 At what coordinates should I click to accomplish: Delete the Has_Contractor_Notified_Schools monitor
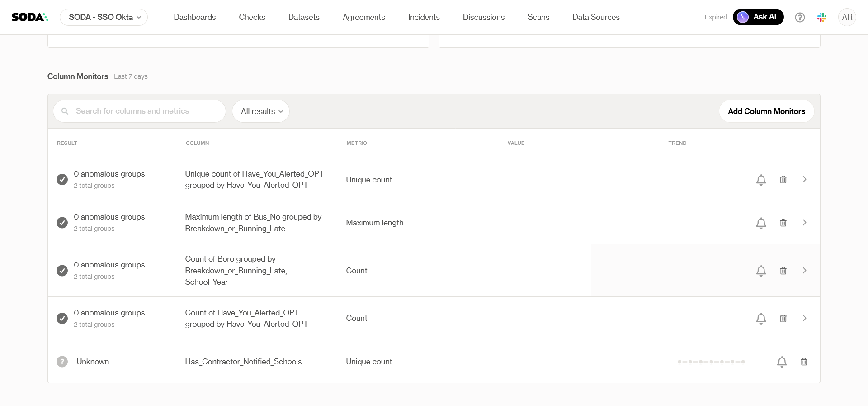tap(804, 362)
